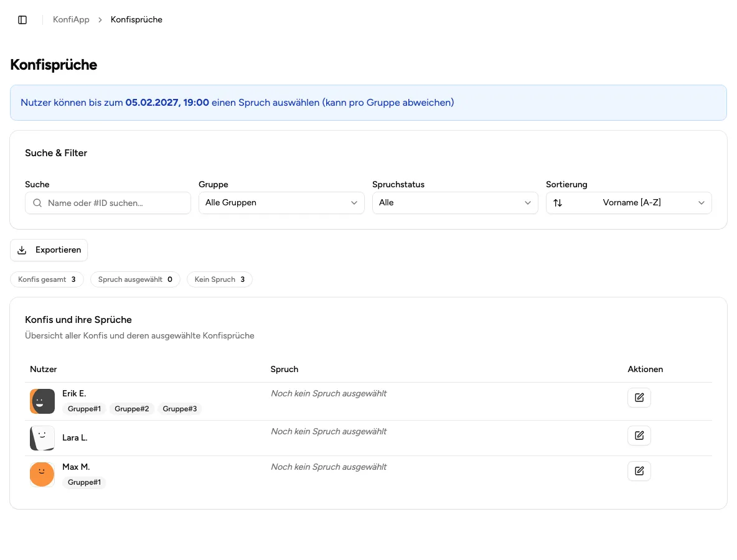Click the search magnifier icon
Screen dimensions: 737x560
[37, 203]
